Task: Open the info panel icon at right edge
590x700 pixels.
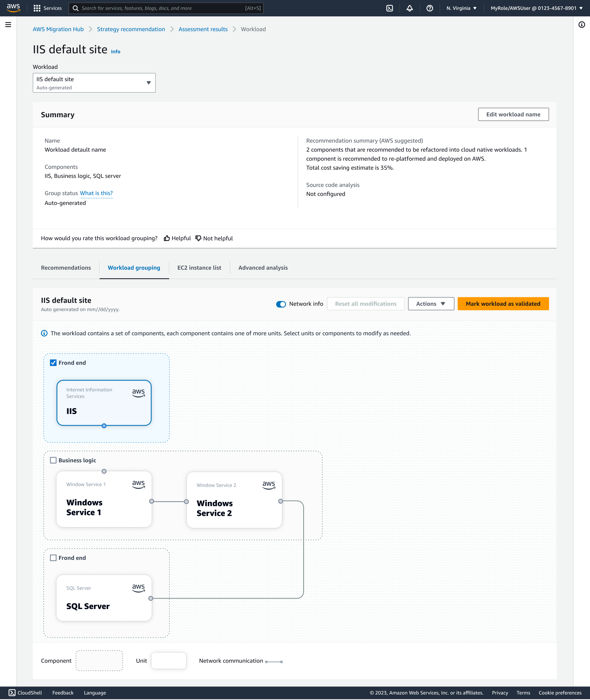Action: point(582,24)
